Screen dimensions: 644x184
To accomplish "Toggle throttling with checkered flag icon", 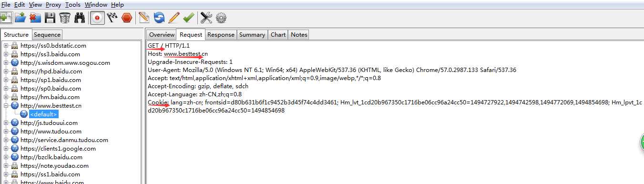I will 112,18.
